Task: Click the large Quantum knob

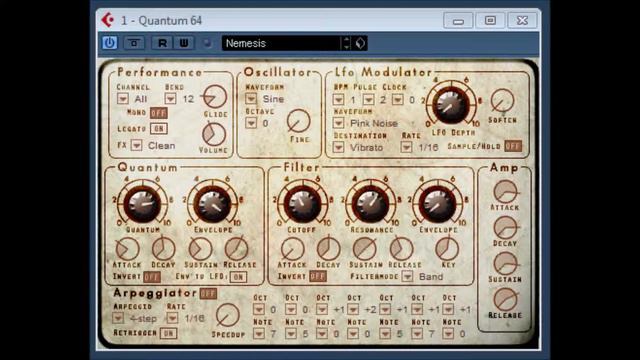Action: point(142,204)
